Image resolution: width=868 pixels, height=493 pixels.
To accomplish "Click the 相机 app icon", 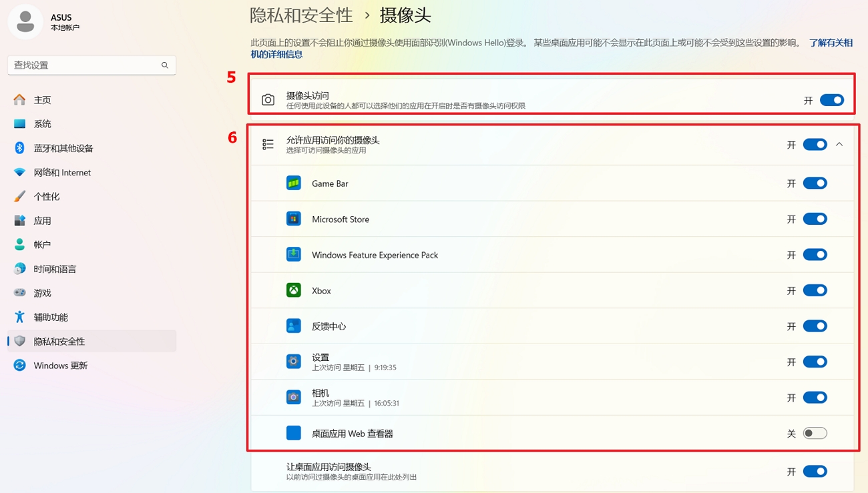I will (x=293, y=398).
